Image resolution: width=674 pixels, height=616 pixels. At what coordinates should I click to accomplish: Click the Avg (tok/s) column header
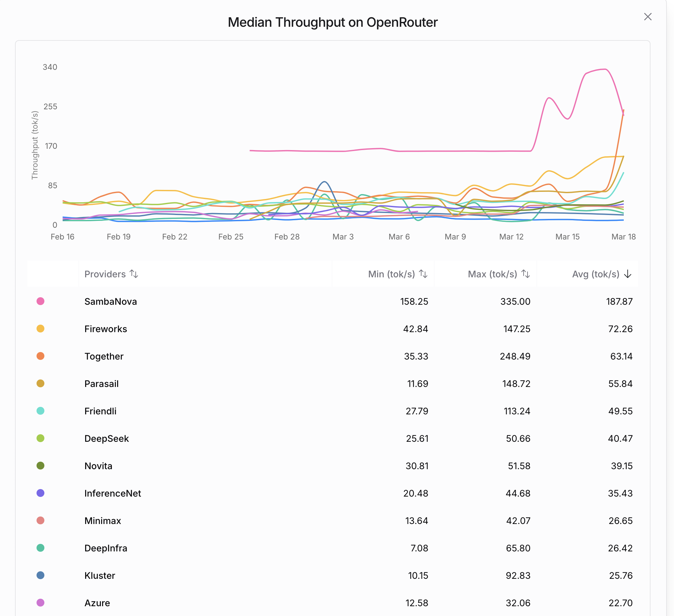595,274
